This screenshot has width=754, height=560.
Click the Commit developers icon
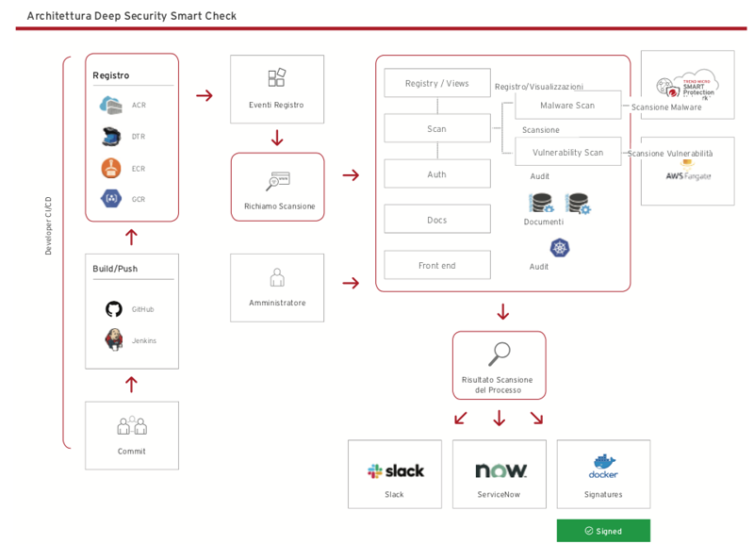(x=132, y=425)
